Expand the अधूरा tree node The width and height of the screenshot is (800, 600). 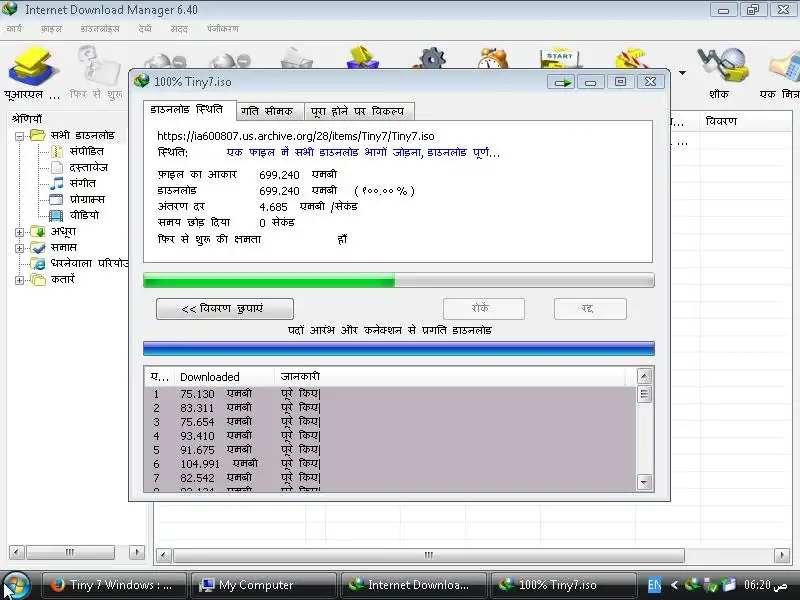coord(19,232)
